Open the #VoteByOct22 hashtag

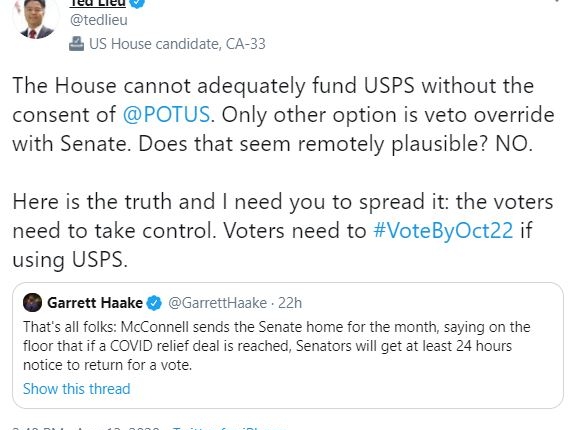coord(443,231)
